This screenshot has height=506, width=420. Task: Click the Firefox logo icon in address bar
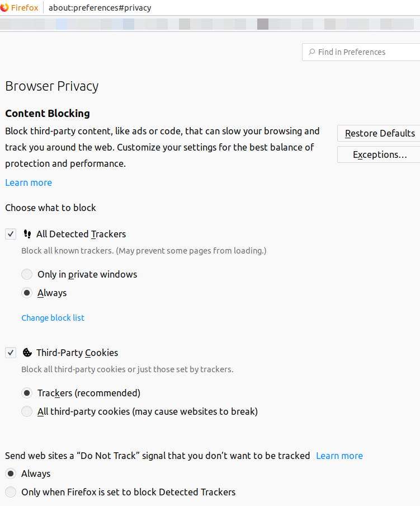pyautogui.click(x=5, y=8)
